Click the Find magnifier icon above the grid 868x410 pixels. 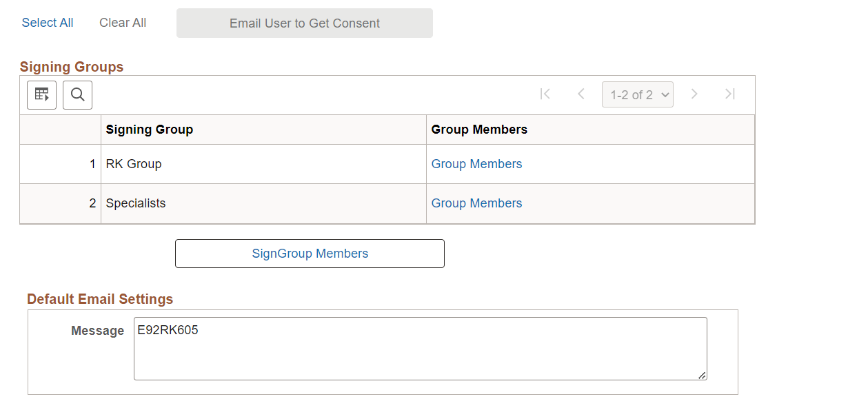[77, 94]
